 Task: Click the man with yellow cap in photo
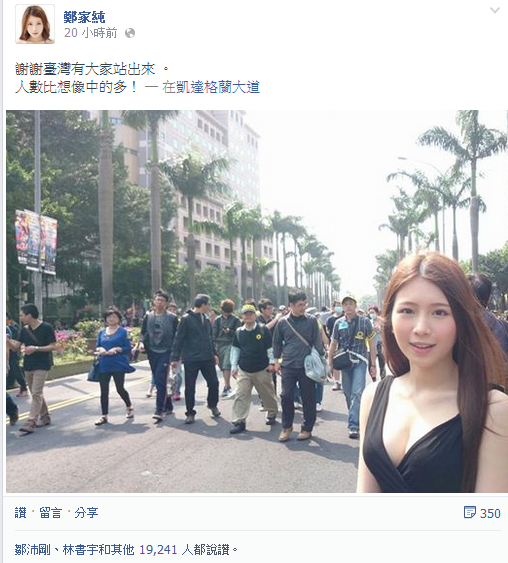coord(252,368)
